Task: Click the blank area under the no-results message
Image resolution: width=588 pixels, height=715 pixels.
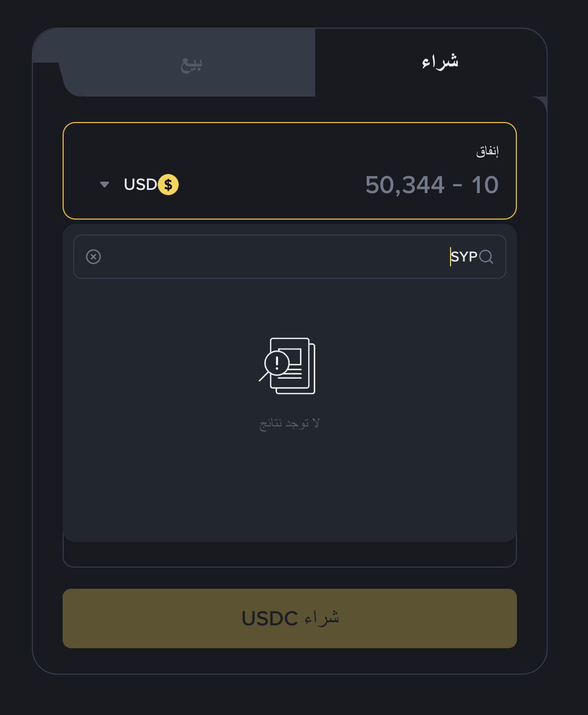Action: coord(289,483)
